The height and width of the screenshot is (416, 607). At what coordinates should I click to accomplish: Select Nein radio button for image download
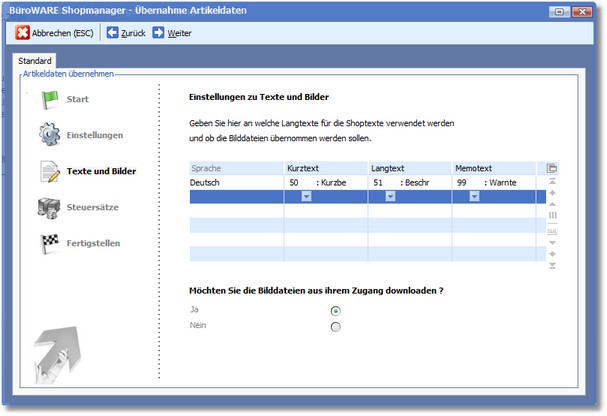point(335,326)
